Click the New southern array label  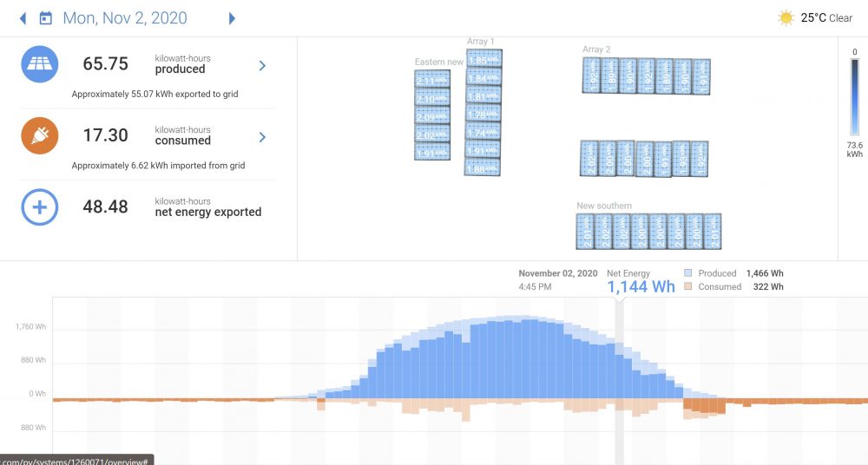(604, 206)
